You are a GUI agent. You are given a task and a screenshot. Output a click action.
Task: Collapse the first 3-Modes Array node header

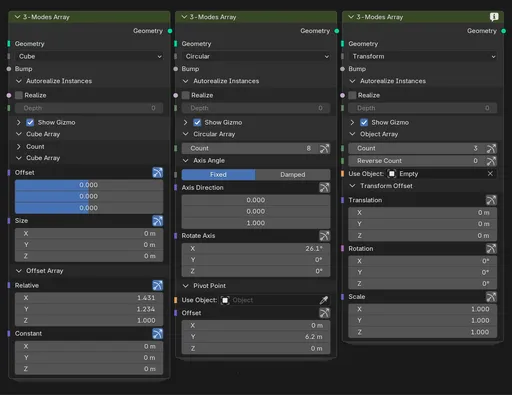[x=17, y=17]
